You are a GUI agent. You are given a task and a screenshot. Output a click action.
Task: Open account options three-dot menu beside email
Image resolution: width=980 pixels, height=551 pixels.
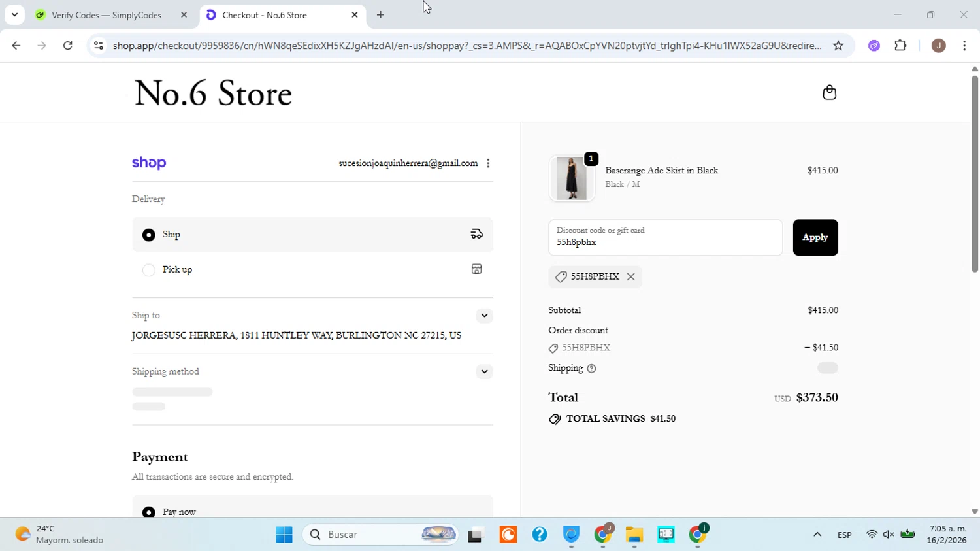tap(488, 163)
